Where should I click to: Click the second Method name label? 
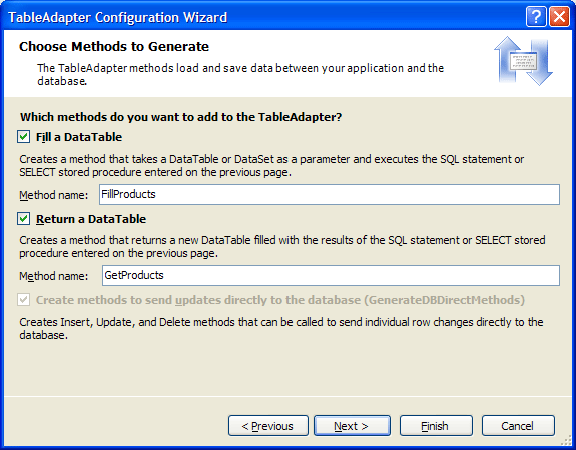pyautogui.click(x=54, y=276)
